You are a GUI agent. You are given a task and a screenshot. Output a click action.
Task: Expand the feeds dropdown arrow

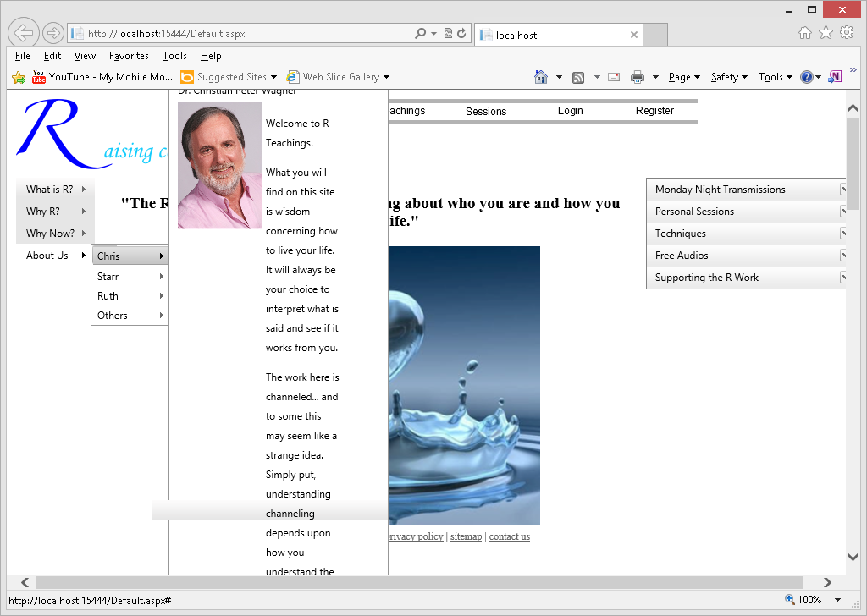[597, 77]
